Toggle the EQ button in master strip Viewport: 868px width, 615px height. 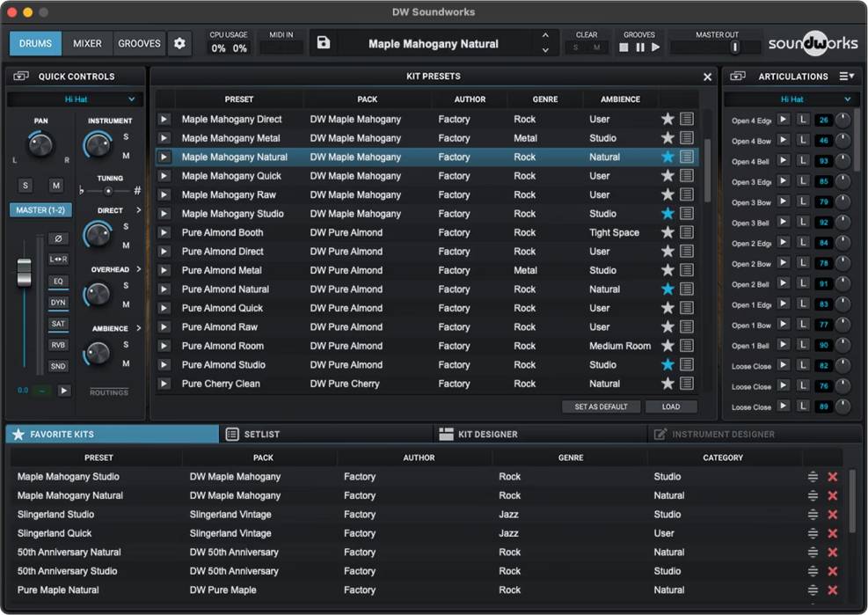[x=58, y=282]
